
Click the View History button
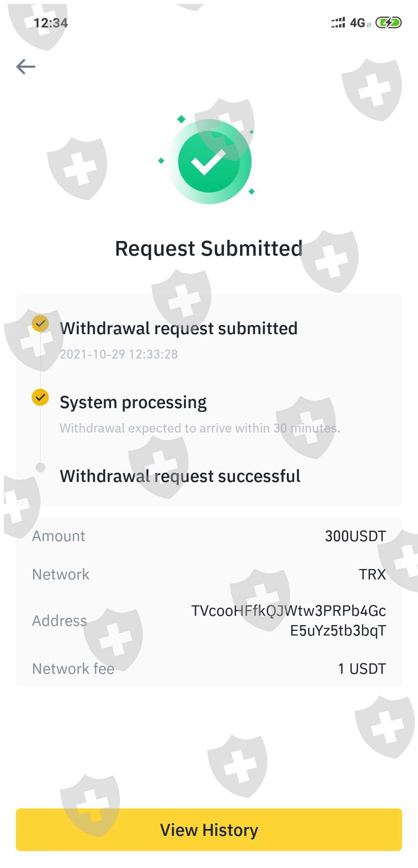coord(209,830)
